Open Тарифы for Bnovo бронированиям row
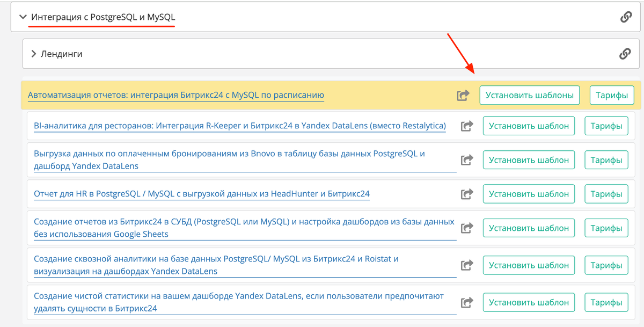Image resolution: width=644 pixels, height=327 pixels. point(606,160)
